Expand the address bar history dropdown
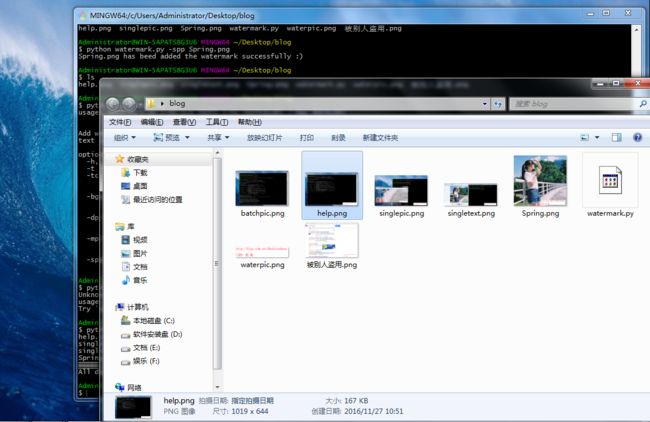This screenshot has width=650, height=422. click(x=485, y=104)
